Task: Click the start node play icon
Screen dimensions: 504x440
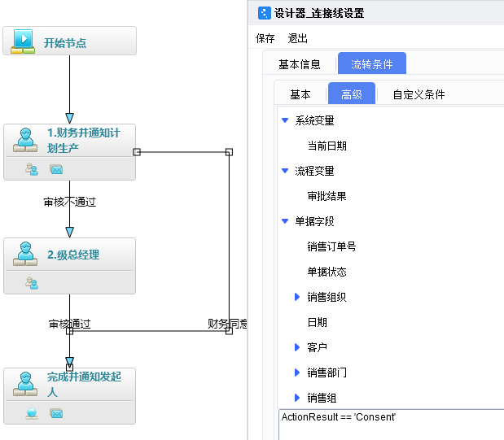Action: (23, 41)
